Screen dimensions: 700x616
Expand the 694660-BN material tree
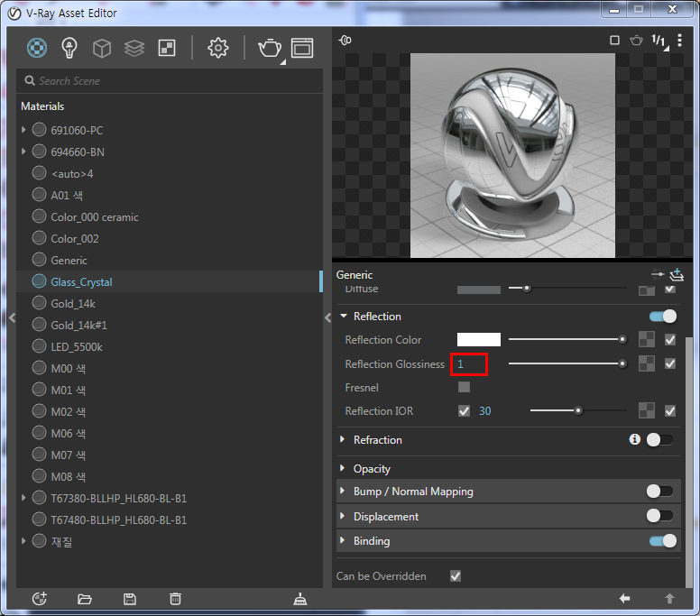click(x=23, y=152)
